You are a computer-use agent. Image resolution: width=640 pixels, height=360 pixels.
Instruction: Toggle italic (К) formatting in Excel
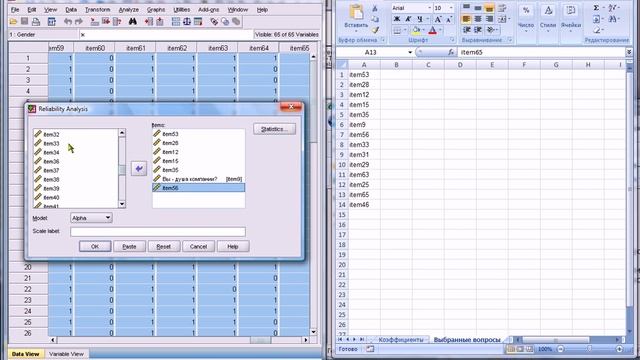[408, 19]
